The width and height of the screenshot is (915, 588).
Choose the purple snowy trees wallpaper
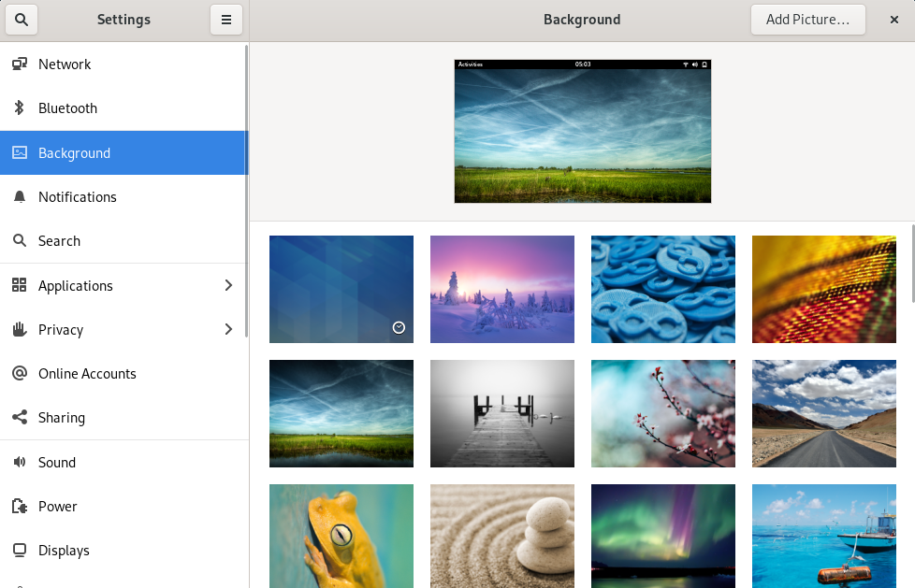pyautogui.click(x=502, y=289)
